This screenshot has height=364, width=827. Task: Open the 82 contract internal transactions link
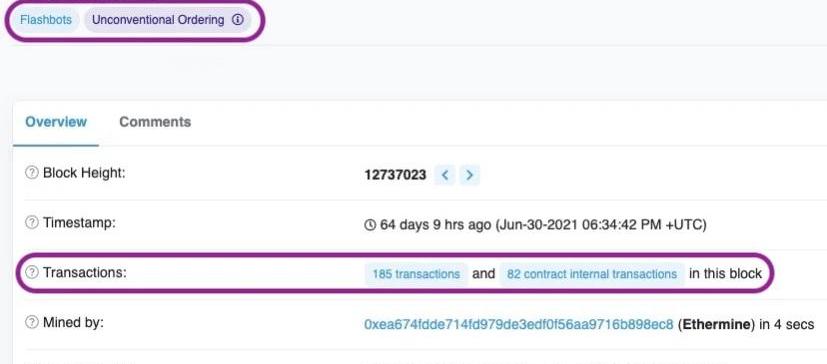point(592,274)
